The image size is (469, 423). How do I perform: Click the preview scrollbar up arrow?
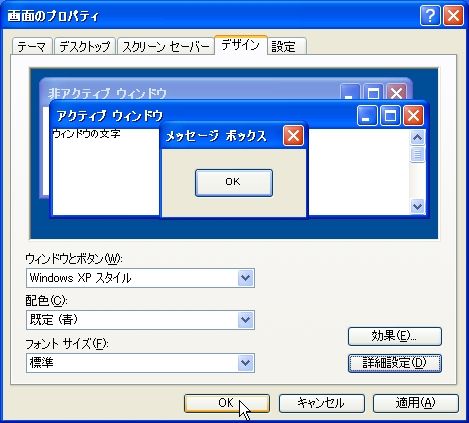coord(417,137)
